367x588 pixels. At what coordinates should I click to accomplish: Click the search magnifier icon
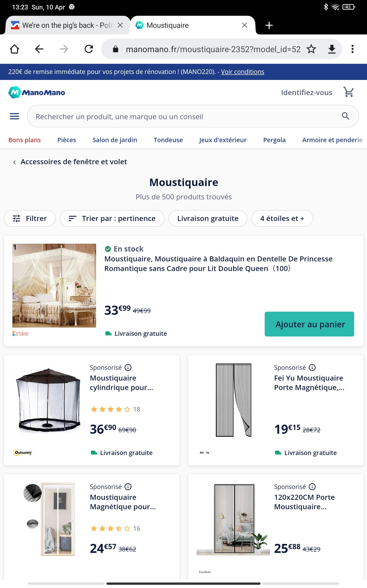pos(345,116)
